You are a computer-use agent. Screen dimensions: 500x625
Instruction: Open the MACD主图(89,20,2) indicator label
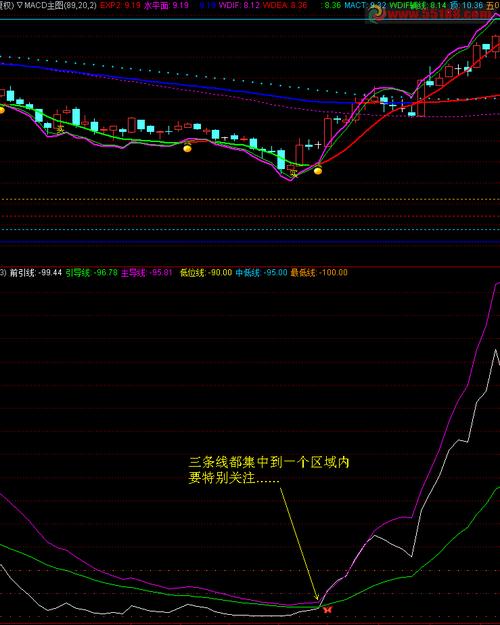click(61, 5)
